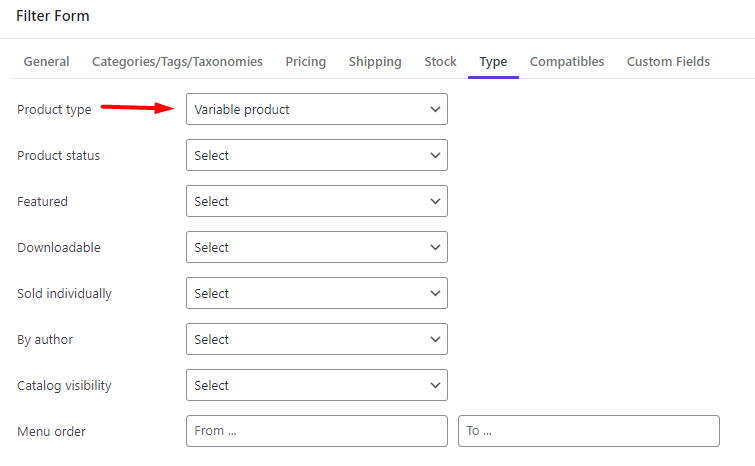Click the Menu order To field
Screen dimensions: 755x466
pyautogui.click(x=589, y=431)
